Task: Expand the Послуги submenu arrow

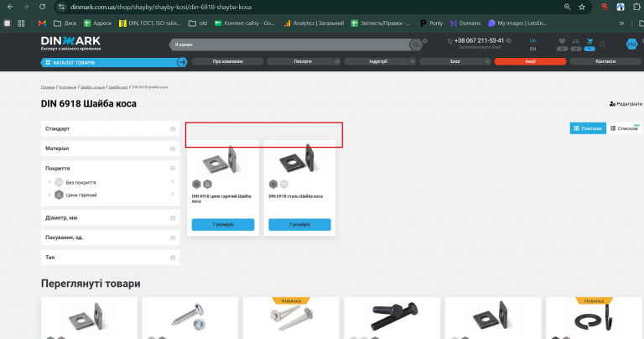Action: click(x=337, y=61)
